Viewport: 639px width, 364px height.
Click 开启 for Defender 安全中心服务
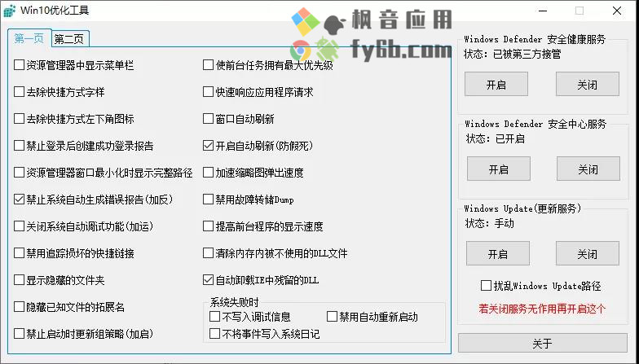(499, 169)
